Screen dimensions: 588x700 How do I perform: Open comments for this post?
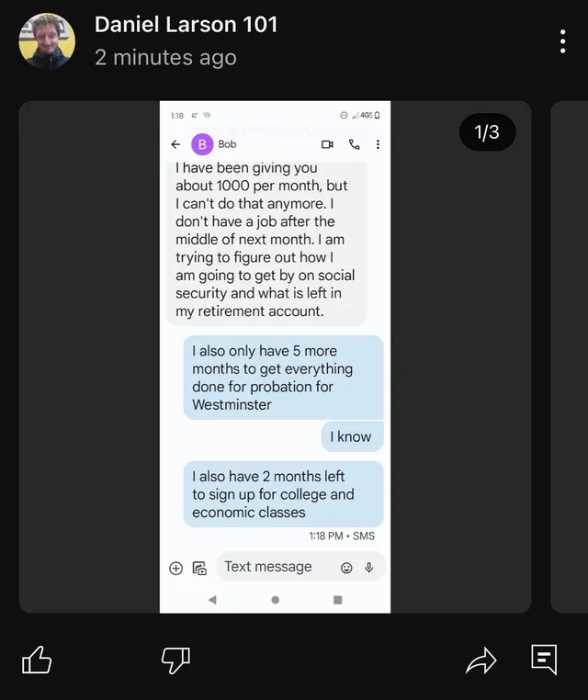tap(544, 660)
